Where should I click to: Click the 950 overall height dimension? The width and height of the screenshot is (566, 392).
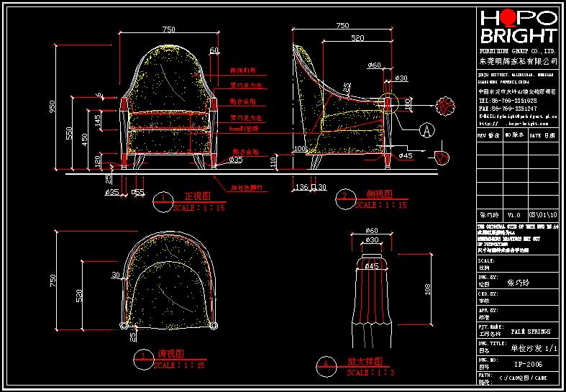click(x=52, y=107)
